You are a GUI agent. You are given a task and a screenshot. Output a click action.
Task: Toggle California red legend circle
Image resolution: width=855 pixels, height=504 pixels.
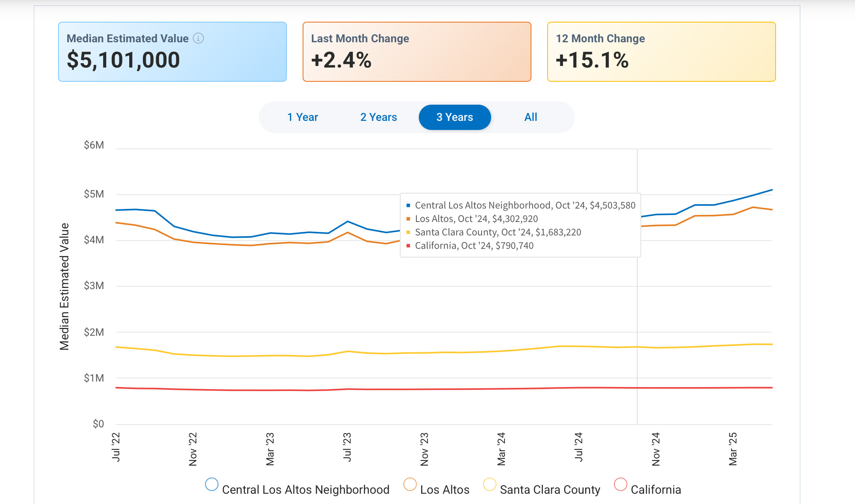(620, 485)
